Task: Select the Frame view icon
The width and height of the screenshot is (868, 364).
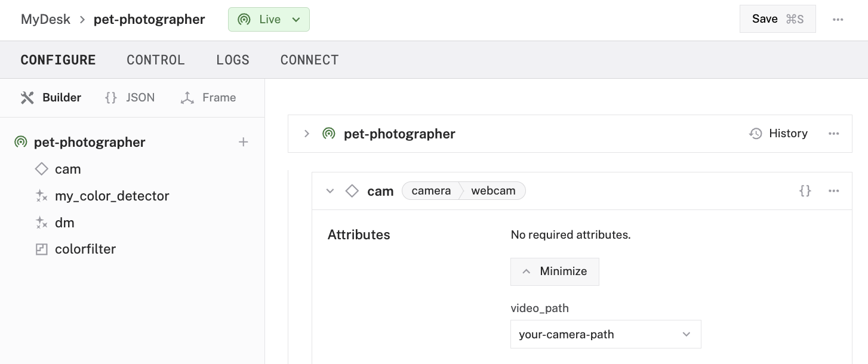Action: pyautogui.click(x=188, y=97)
